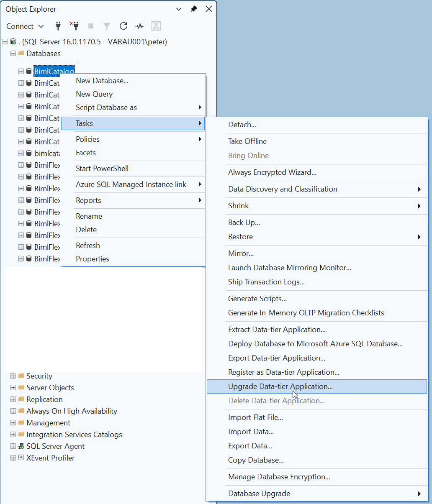This screenshot has height=504, width=432.
Task: Expand the Security node plus box
Action: tap(13, 376)
